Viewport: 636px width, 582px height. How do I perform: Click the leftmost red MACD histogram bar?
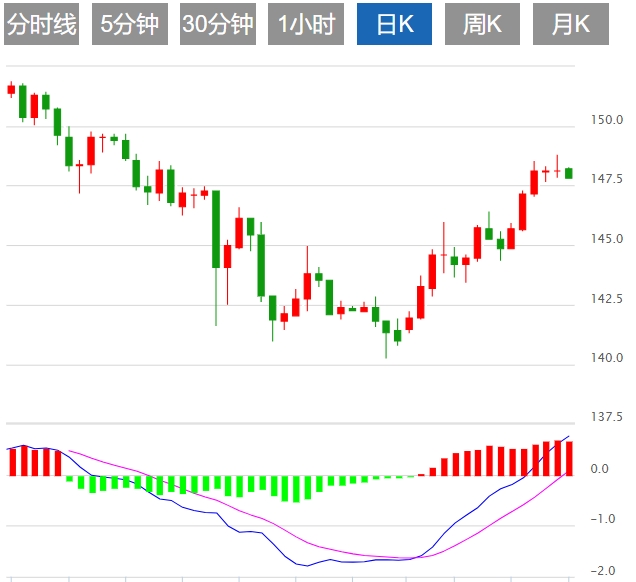12,462
